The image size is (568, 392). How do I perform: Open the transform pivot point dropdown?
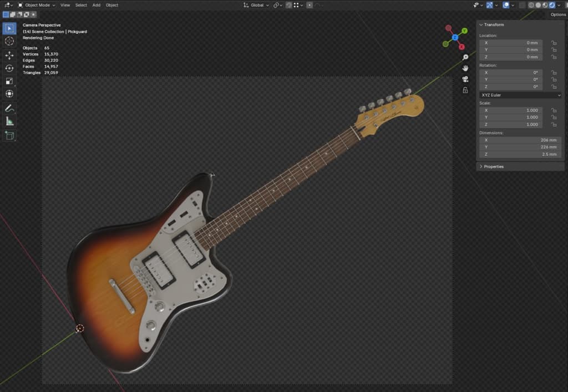(278, 5)
